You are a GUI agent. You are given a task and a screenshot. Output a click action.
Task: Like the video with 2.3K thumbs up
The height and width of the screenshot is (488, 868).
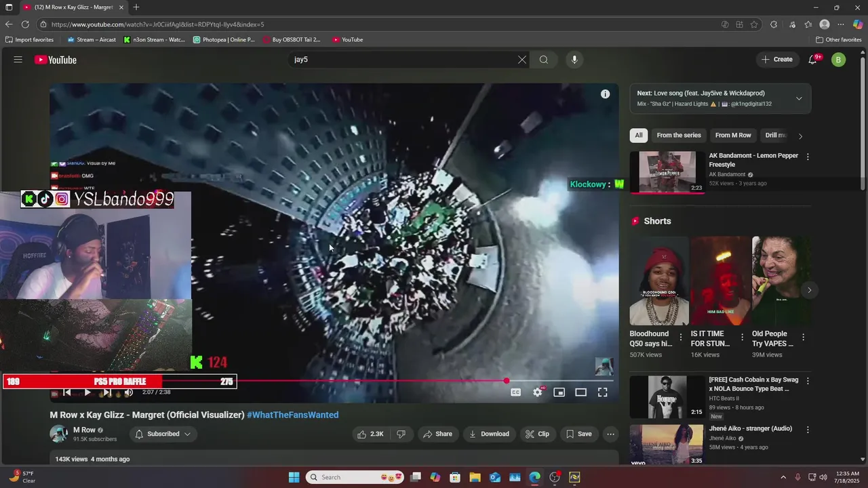[x=371, y=434]
